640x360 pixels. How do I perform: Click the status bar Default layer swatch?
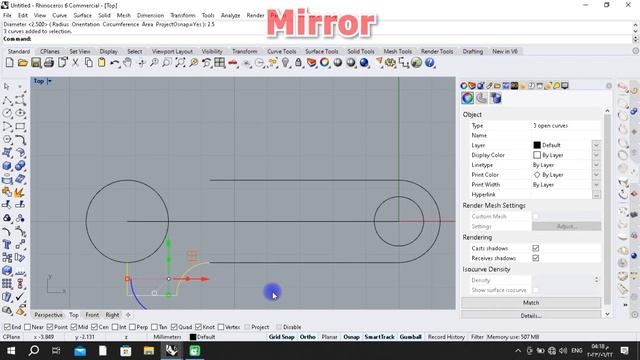click(193, 337)
